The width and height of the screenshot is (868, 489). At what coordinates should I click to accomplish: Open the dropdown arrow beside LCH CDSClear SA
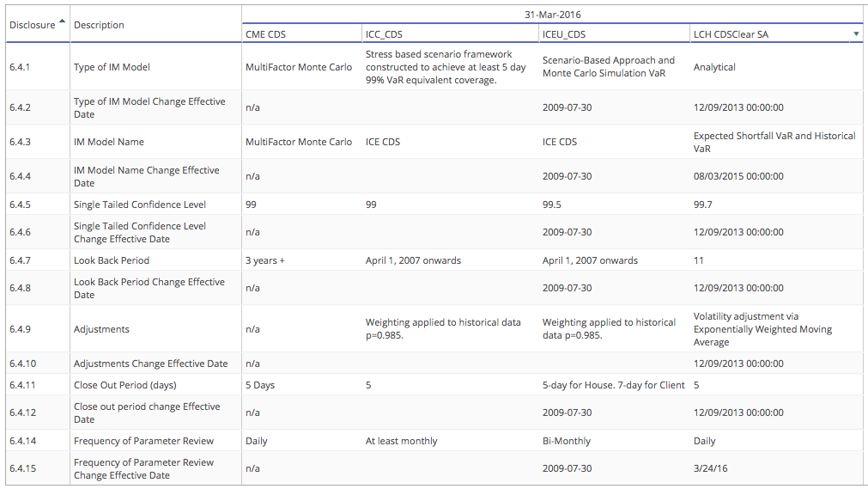(x=856, y=34)
